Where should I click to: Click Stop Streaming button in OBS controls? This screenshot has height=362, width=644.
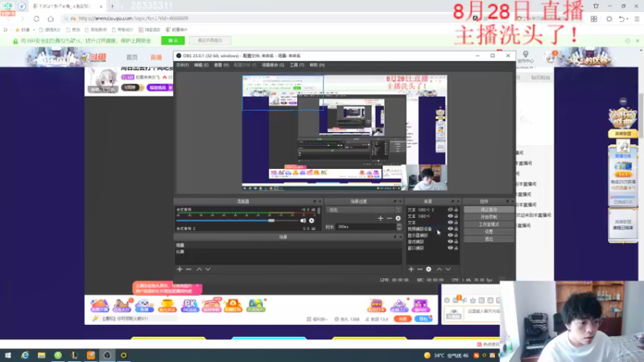coord(489,210)
